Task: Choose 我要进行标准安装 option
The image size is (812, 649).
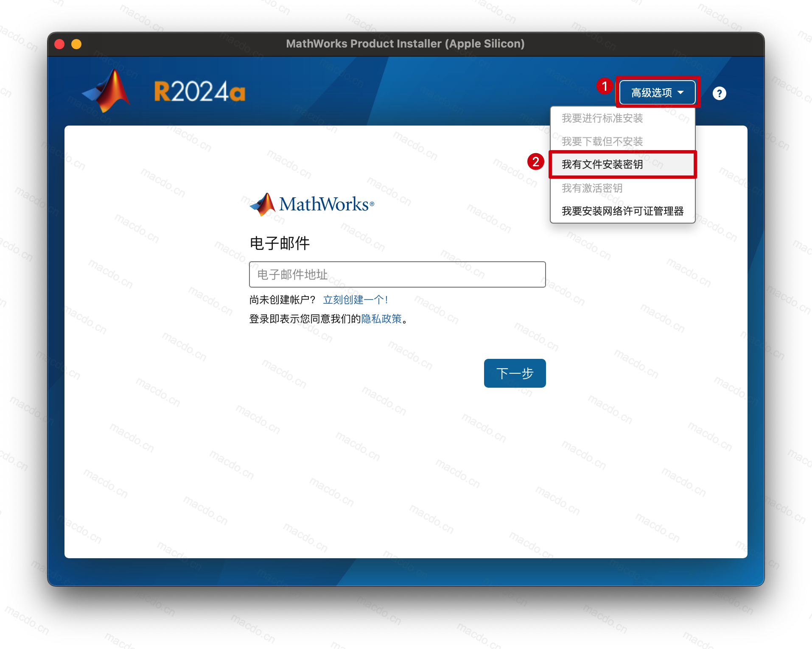Action: click(602, 119)
